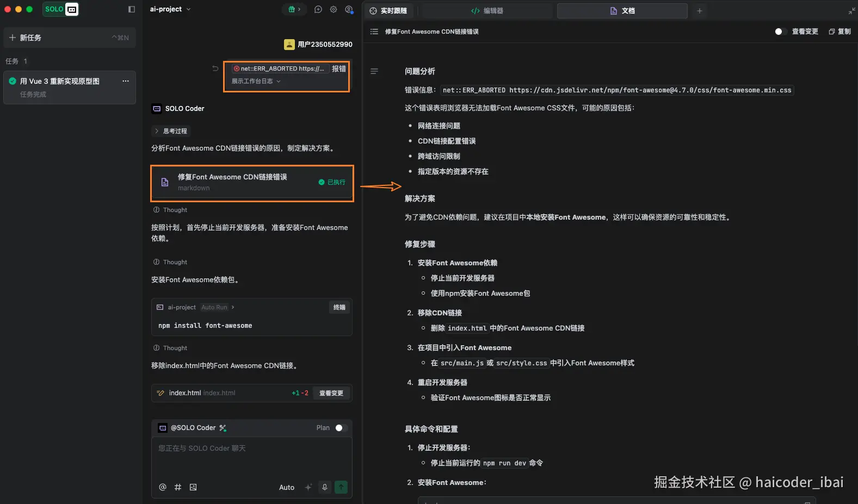The image size is (858, 504).
Task: Expand the Auto Run chevron in terminal card
Action: coord(233,307)
